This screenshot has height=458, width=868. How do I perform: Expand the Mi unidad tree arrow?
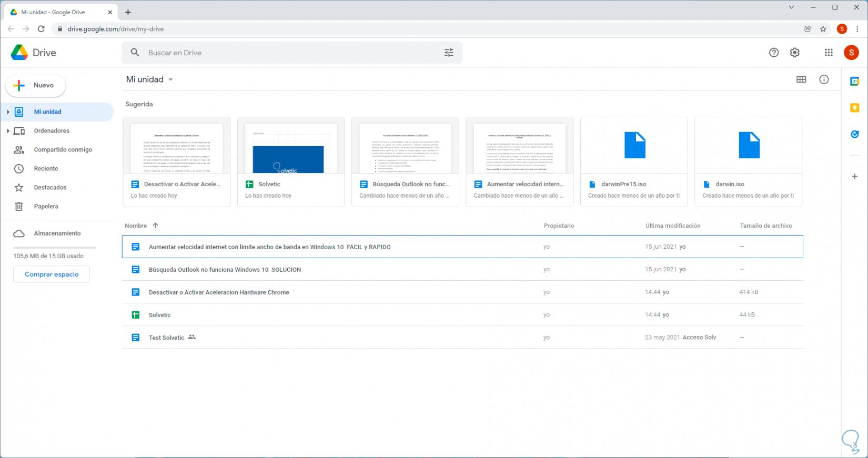8,112
